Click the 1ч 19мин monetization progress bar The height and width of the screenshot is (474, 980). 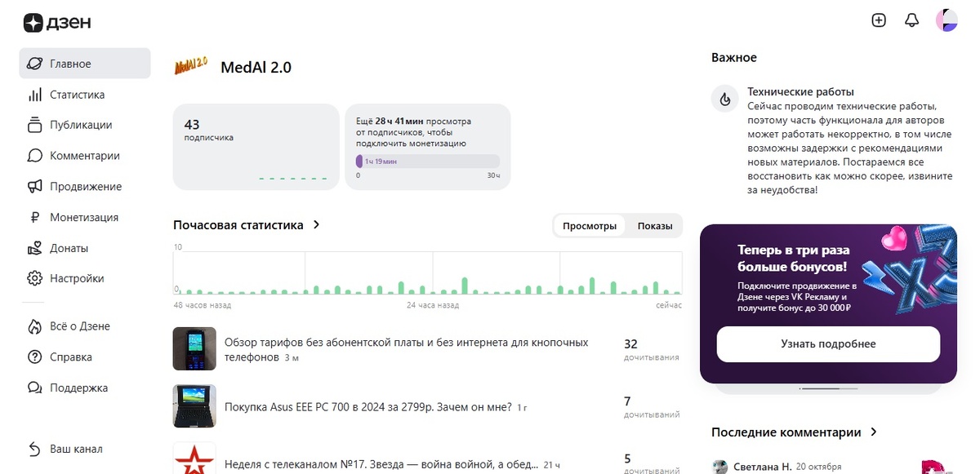[x=428, y=162]
